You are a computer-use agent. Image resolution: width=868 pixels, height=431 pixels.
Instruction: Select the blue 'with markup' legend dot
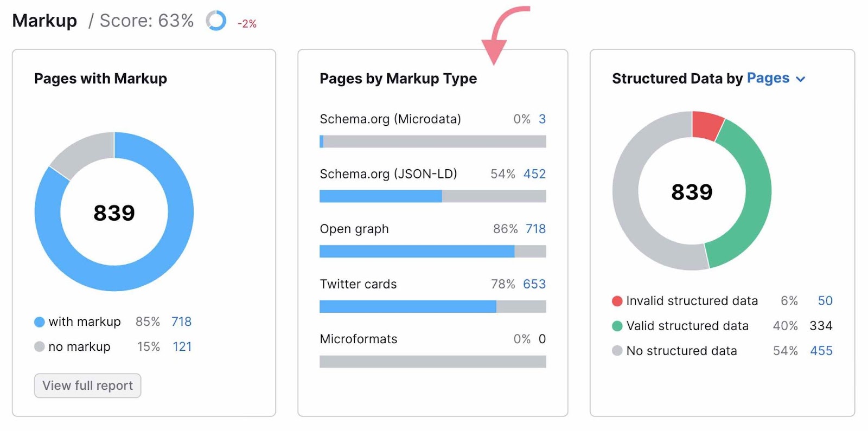(39, 321)
